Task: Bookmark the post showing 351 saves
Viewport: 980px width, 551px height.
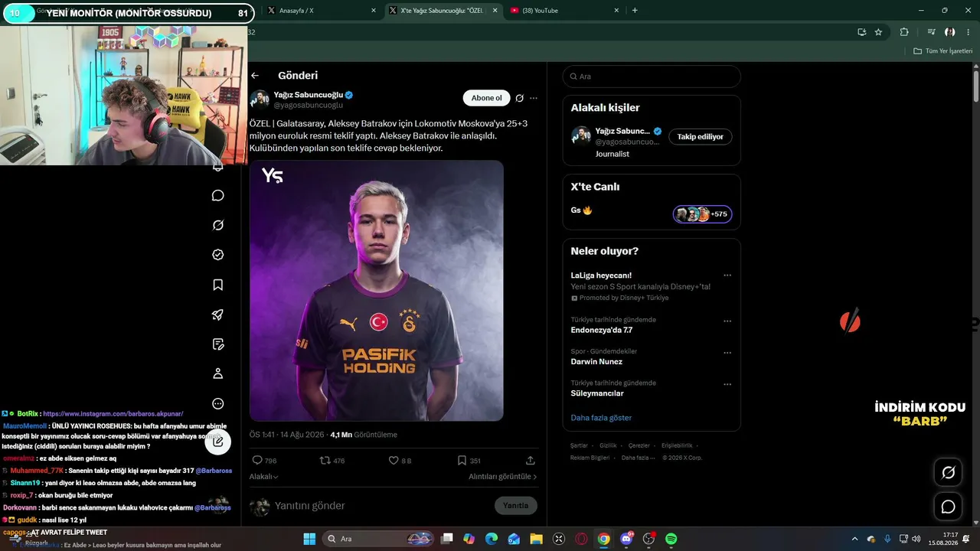Action: click(462, 461)
